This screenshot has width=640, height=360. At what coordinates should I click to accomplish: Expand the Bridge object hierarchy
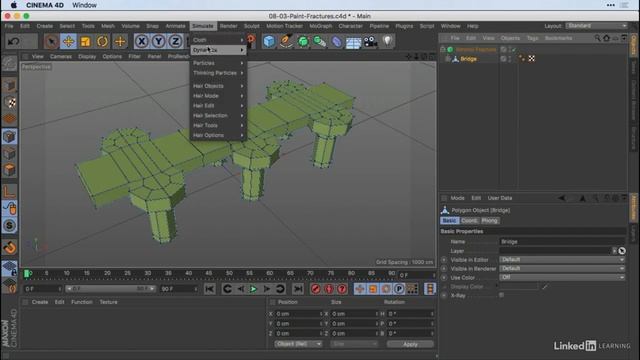[448, 59]
